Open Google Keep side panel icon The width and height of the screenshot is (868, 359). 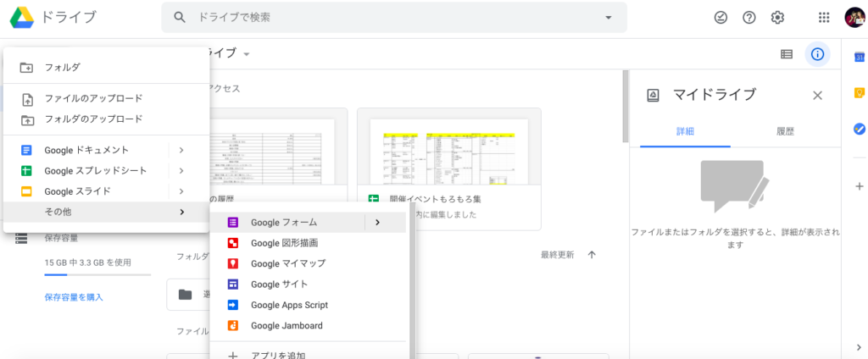[x=860, y=93]
